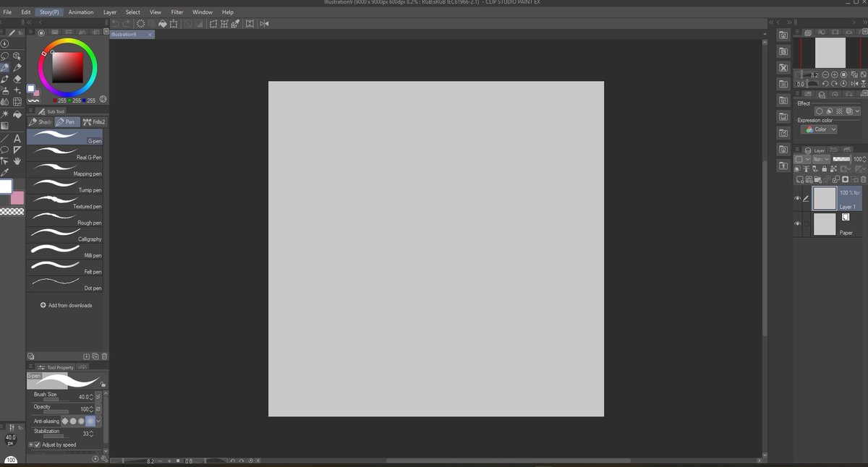Click the Duplicate sub tool icon
This screenshot has height=467, width=868.
95,356
